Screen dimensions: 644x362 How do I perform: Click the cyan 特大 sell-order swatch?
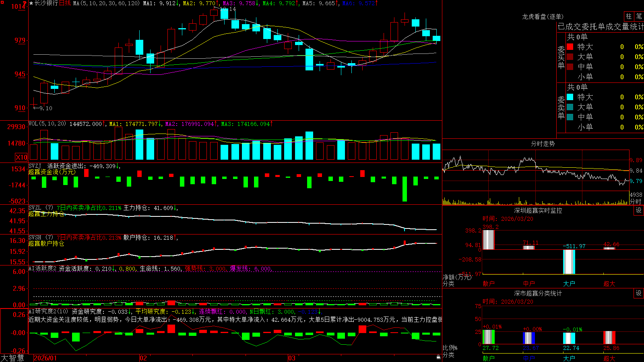pos(570,97)
